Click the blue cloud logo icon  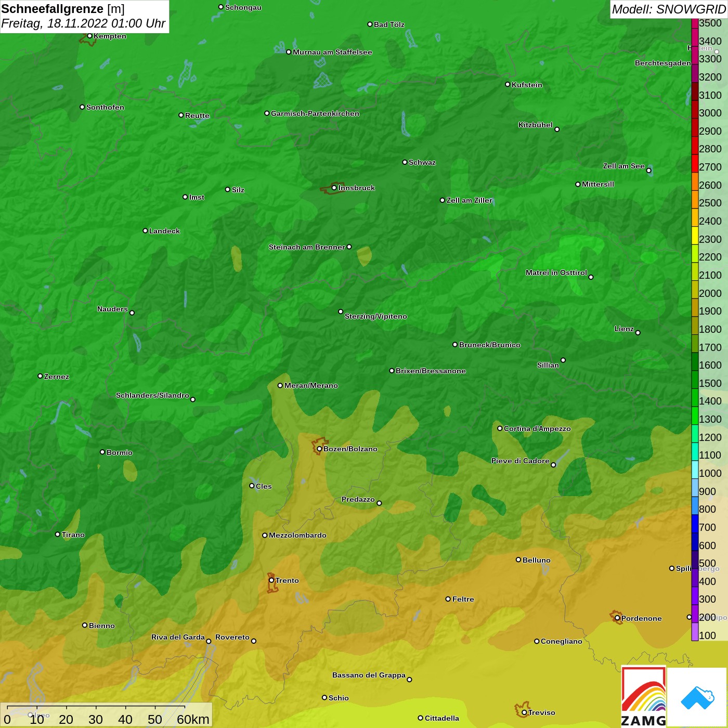[697, 697]
